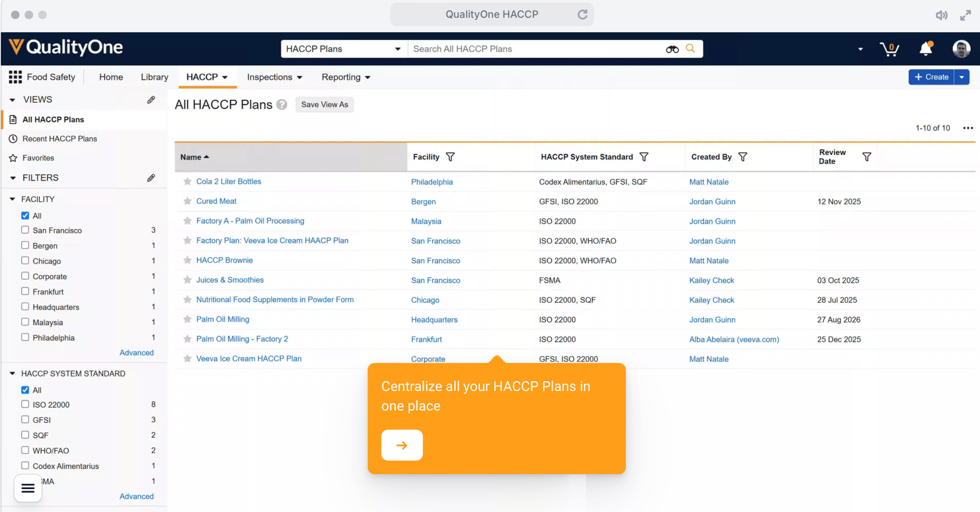The width and height of the screenshot is (980, 512).
Task: Collapse the FACILITY filter group
Action: (x=12, y=199)
